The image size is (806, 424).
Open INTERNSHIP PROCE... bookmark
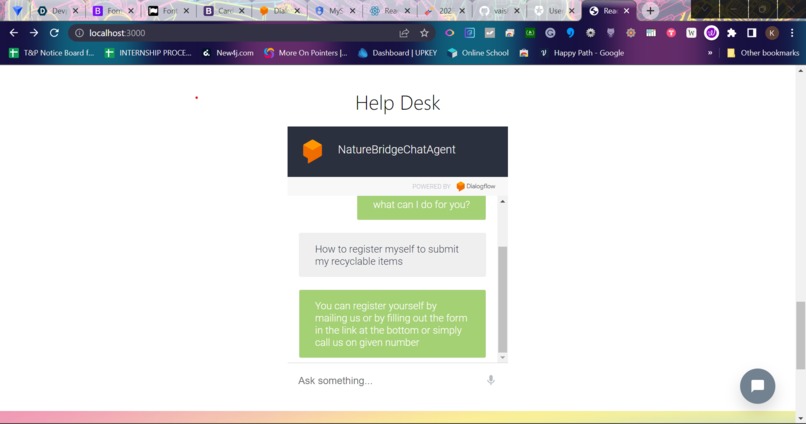(148, 53)
